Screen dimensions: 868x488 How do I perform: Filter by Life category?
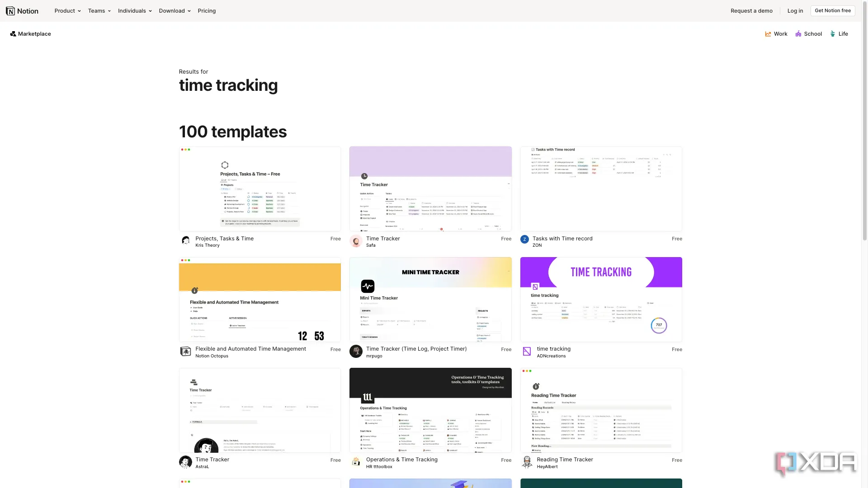click(839, 34)
